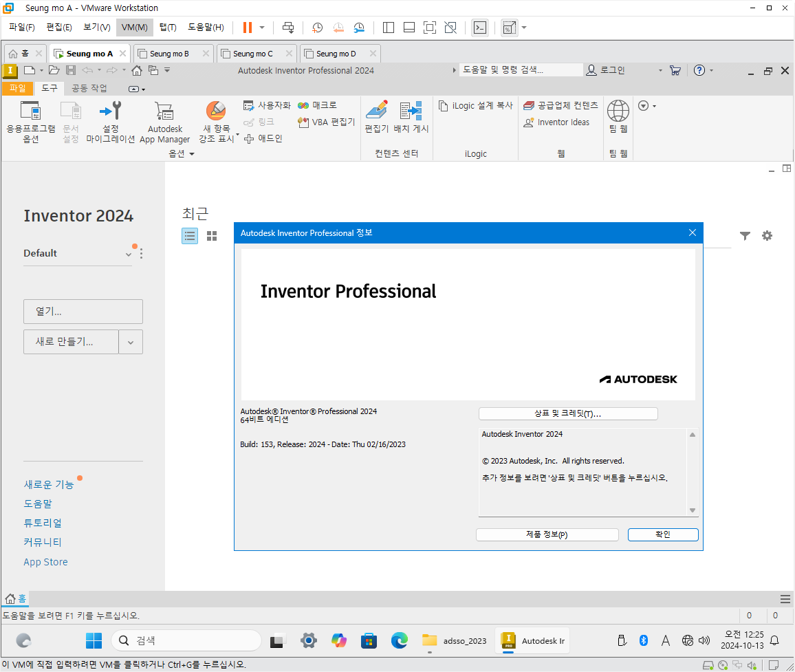The image size is (795, 672).
Task: Click the Open (열기...) button
Action: 83,312
